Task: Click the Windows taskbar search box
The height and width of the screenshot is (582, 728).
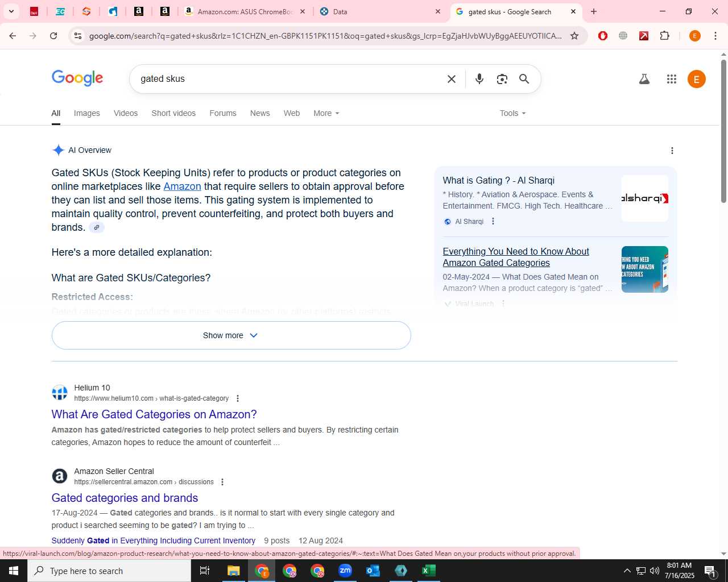Action: pos(109,571)
